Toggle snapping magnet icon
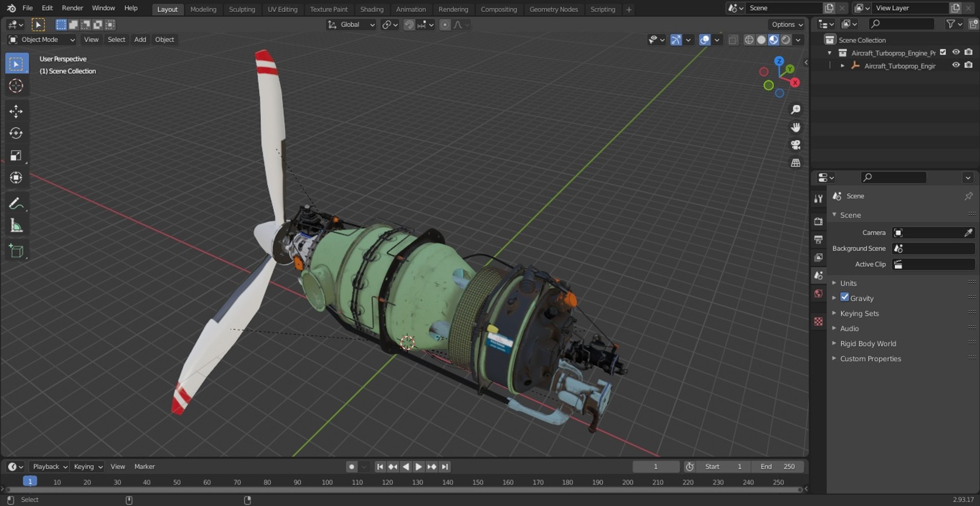This screenshot has width=980, height=506. point(409,25)
